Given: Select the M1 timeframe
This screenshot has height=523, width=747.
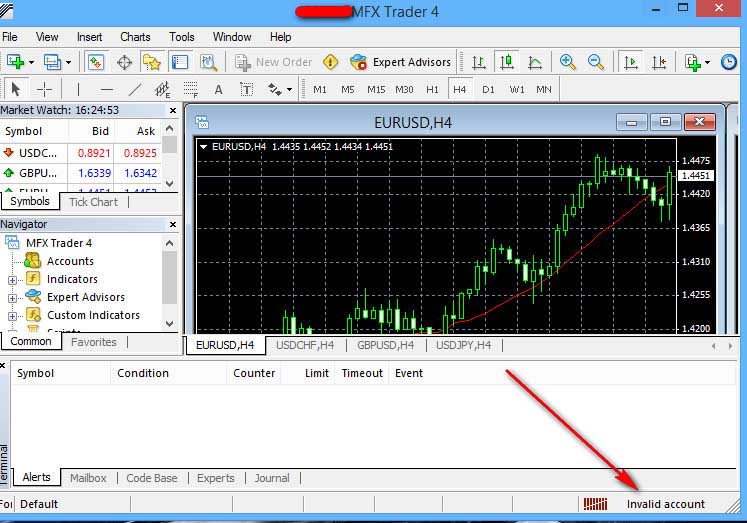Looking at the screenshot, I should coord(320,90).
